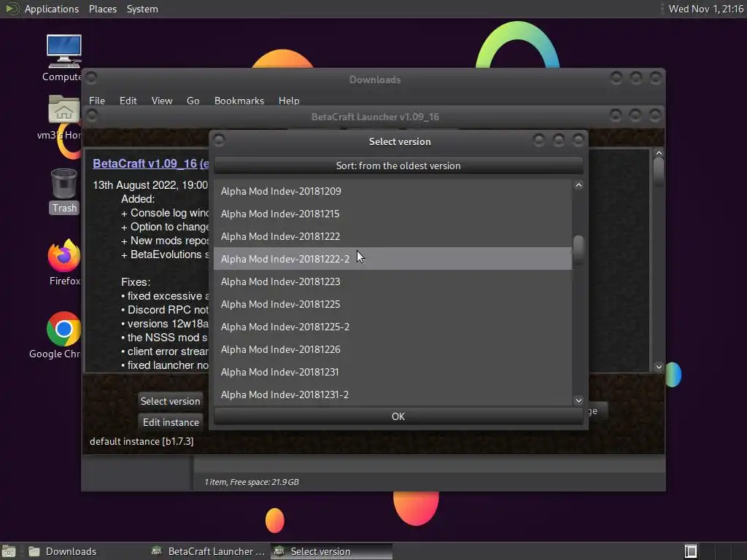The image size is (747, 560).
Task: Select Alpha Mod Indev-20181231-2
Action: [392, 394]
